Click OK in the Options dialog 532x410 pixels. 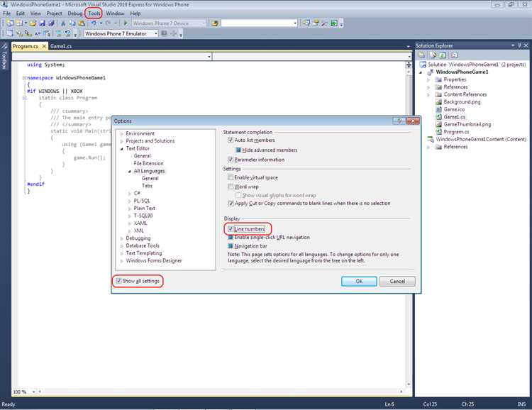click(359, 281)
